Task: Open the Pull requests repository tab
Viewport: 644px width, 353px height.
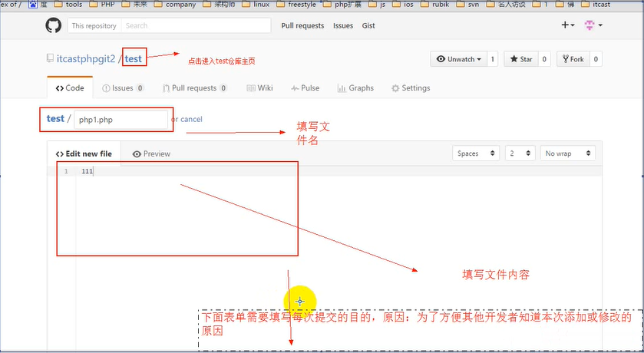Action: tap(195, 87)
